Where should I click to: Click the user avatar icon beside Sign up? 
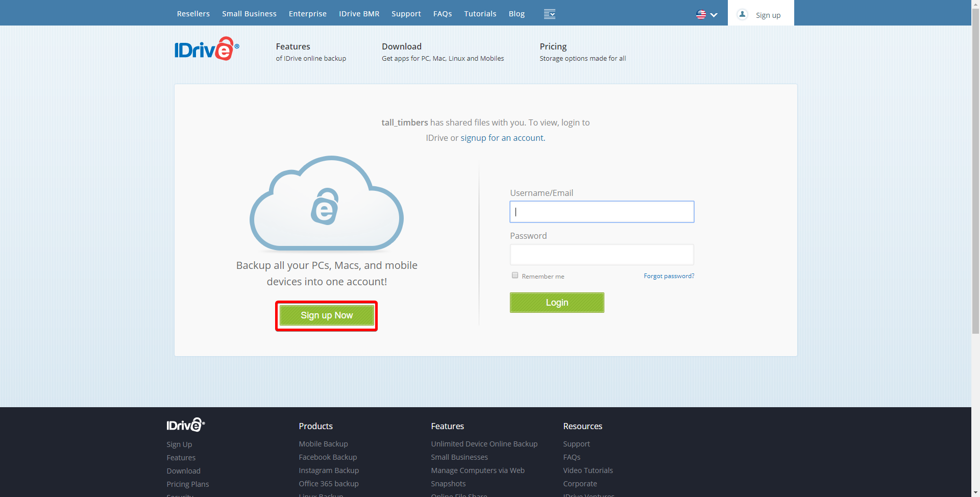(x=743, y=14)
